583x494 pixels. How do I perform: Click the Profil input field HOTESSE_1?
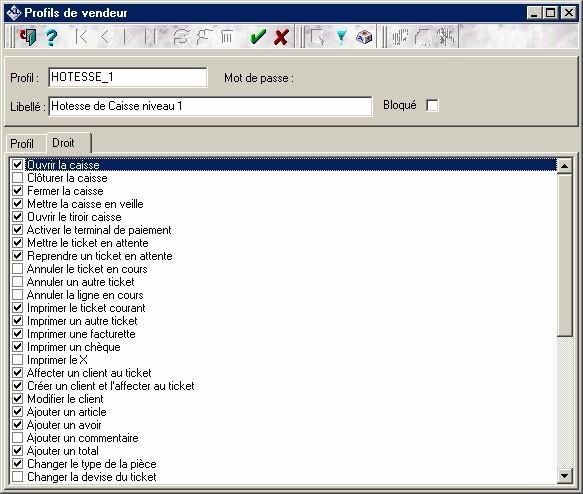tap(128, 77)
